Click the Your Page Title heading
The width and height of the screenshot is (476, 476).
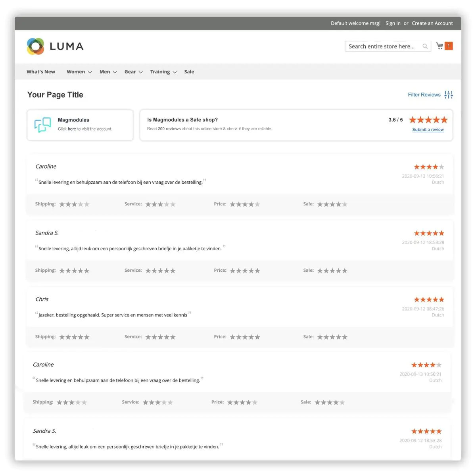pyautogui.click(x=55, y=95)
